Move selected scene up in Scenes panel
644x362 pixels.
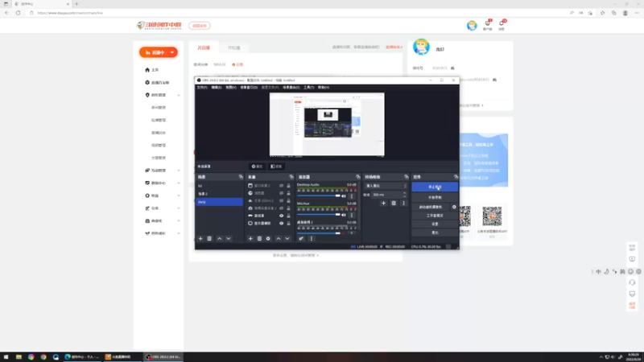click(x=219, y=238)
